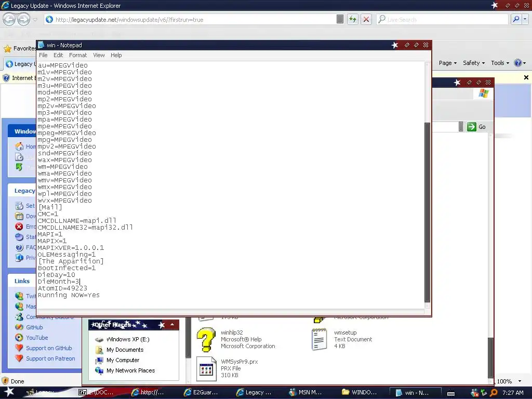532x399 pixels.
Task: Click the Refresh button beside address bar
Action: 353,19
